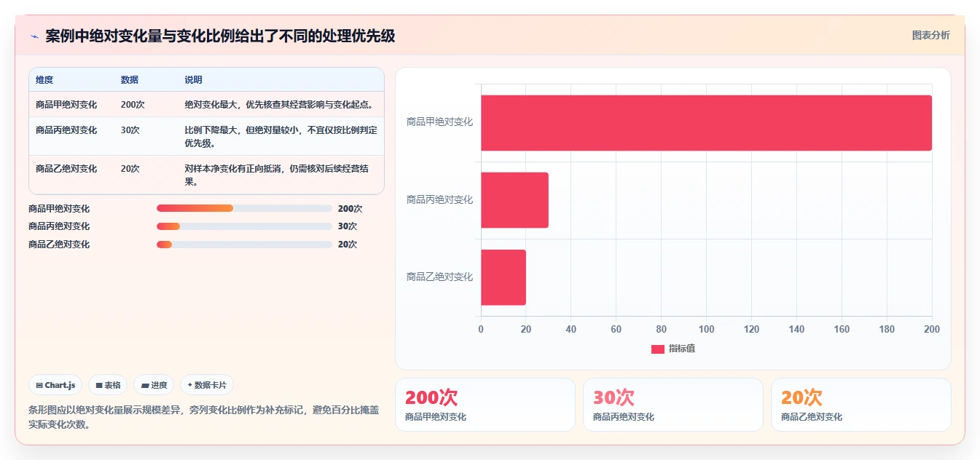Click x-axis tick label 60
The width and height of the screenshot is (980, 460).
pyautogui.click(x=616, y=330)
